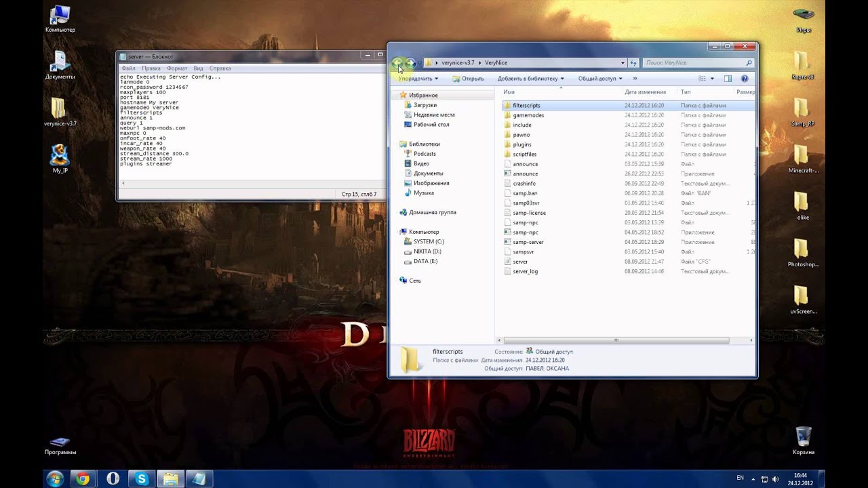
Task: Open Музыка library
Action: click(424, 193)
